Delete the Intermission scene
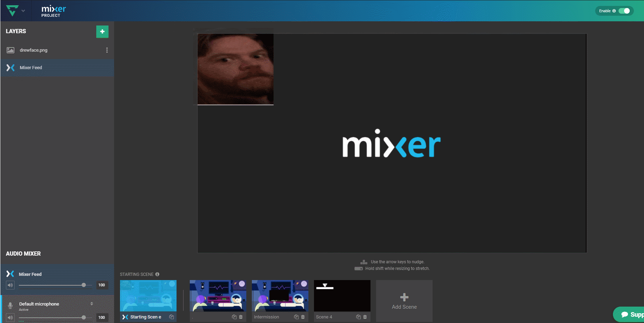This screenshot has width=644, height=323. (x=303, y=317)
